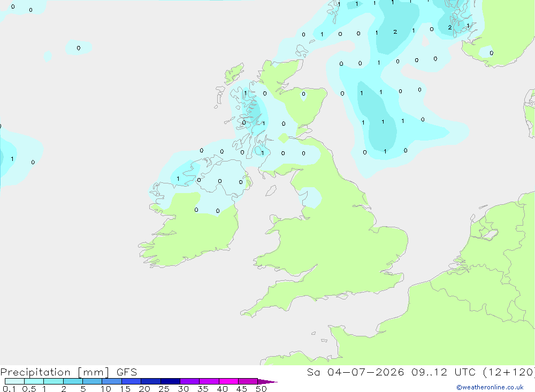Select legend swatch between 10 and 15
The image size is (535, 392).
[112, 381]
